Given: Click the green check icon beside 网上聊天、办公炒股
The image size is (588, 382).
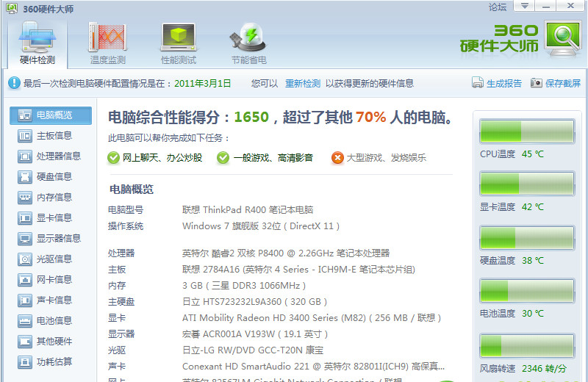Looking at the screenshot, I should tap(113, 158).
